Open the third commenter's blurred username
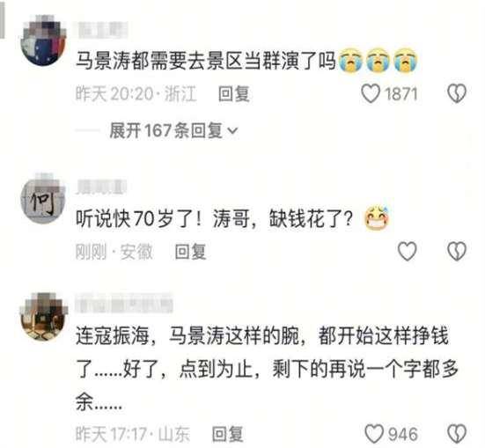Viewport: 485px width, 448px height. [x=124, y=303]
